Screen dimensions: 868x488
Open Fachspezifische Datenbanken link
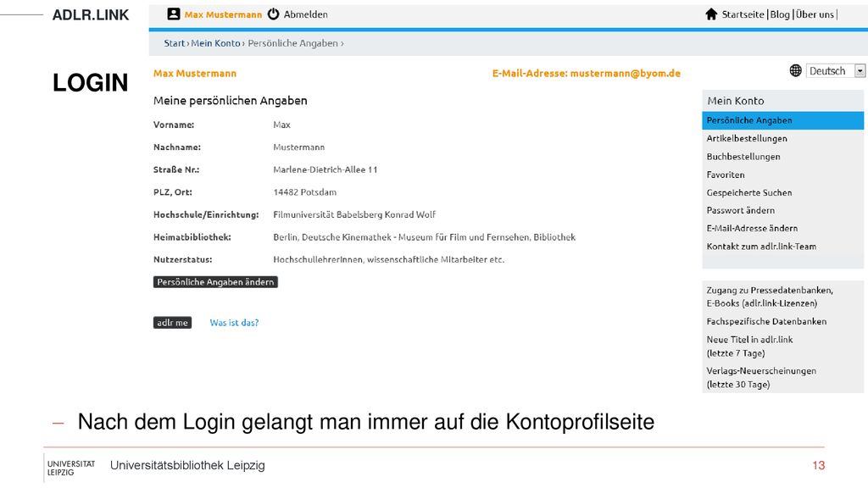point(766,321)
